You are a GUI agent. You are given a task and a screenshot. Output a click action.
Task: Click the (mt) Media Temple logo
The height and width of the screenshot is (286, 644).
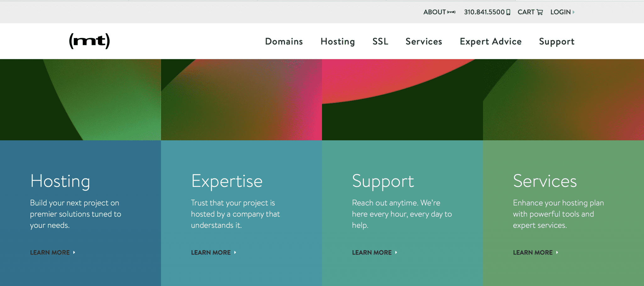pos(89,41)
